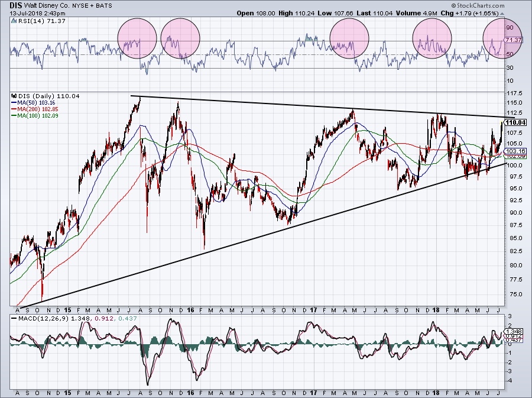This screenshot has height=398, width=532.
Task: Click the DIS (Daily) 110.04 legend
Action: [49, 96]
